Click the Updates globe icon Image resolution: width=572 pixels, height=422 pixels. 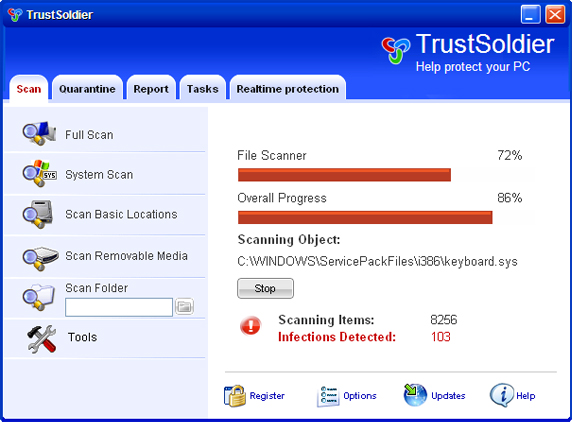click(x=415, y=395)
